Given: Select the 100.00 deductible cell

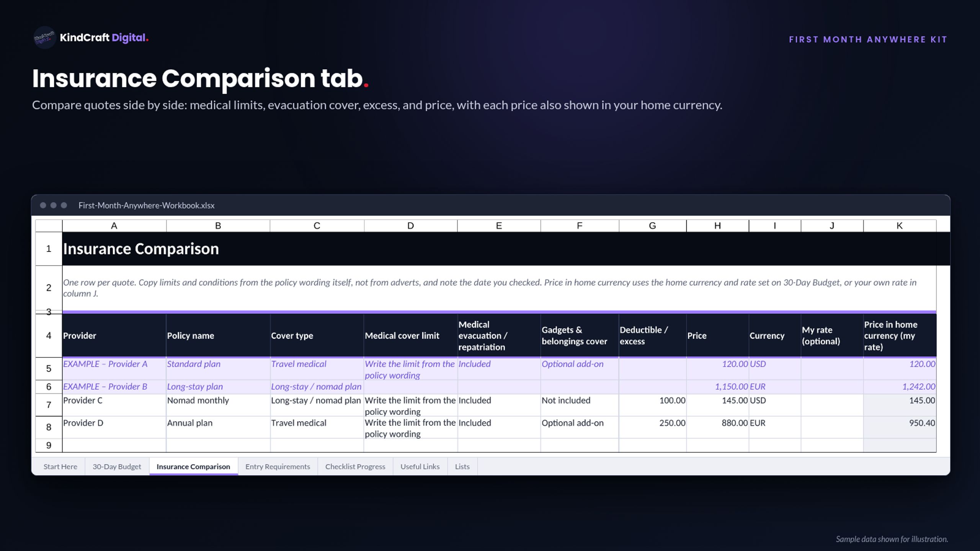Looking at the screenshot, I should point(653,405).
